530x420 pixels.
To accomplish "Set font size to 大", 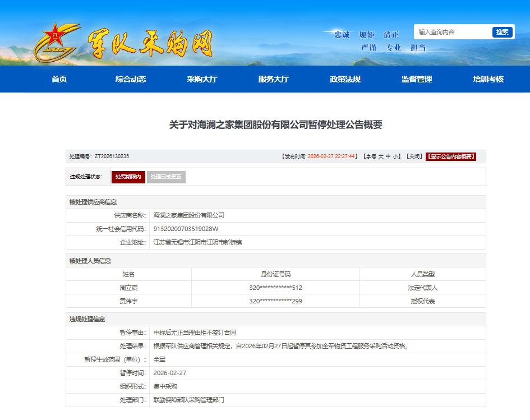I will (x=381, y=156).
